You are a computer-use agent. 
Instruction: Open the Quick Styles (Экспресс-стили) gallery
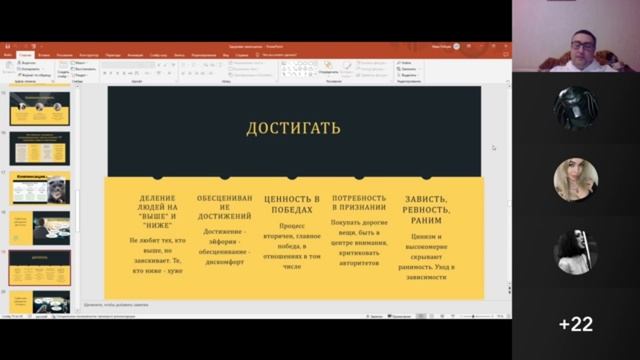click(x=347, y=69)
